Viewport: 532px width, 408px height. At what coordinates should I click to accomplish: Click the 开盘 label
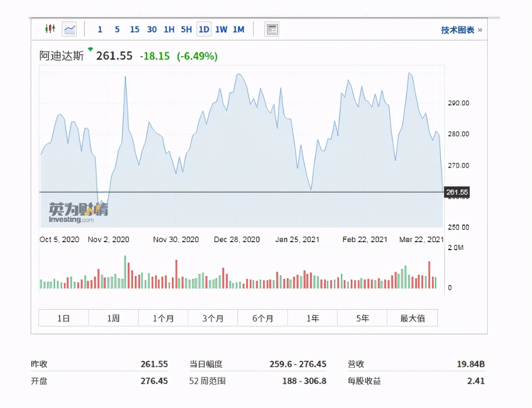click(39, 381)
